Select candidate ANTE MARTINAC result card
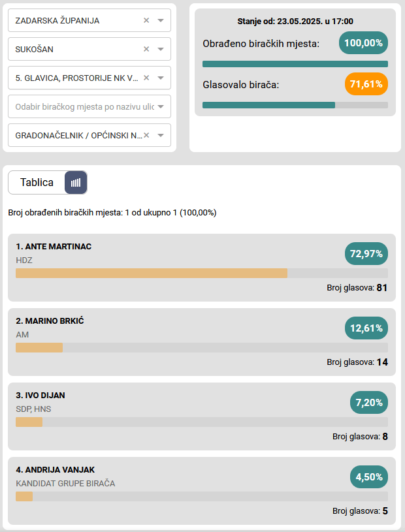The width and height of the screenshot is (405, 532). [x=202, y=268]
